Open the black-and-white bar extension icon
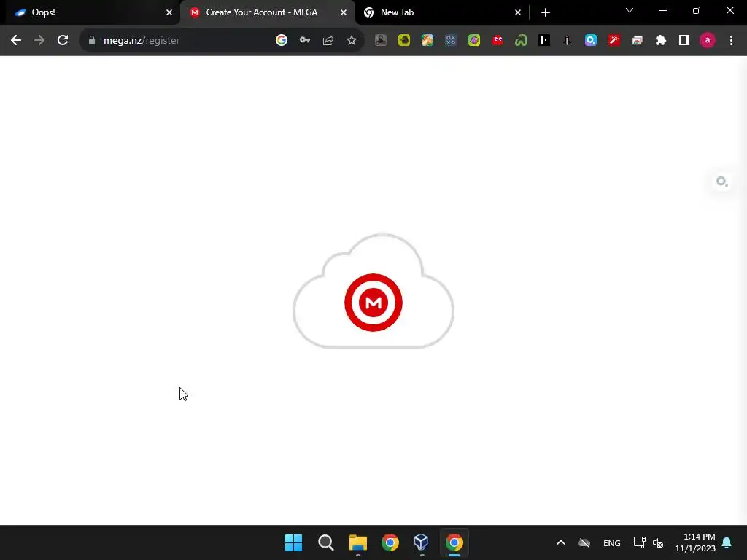Viewport: 747px width, 560px height. pyautogui.click(x=544, y=41)
